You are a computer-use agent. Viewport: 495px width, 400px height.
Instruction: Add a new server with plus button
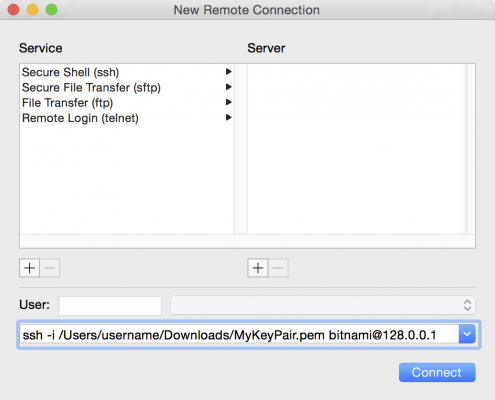[258, 268]
